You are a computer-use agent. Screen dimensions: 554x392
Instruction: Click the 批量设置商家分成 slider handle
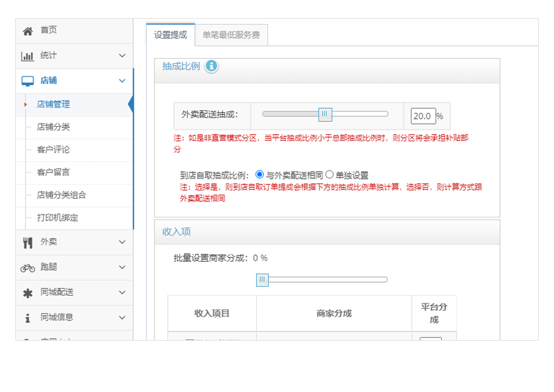click(x=262, y=280)
